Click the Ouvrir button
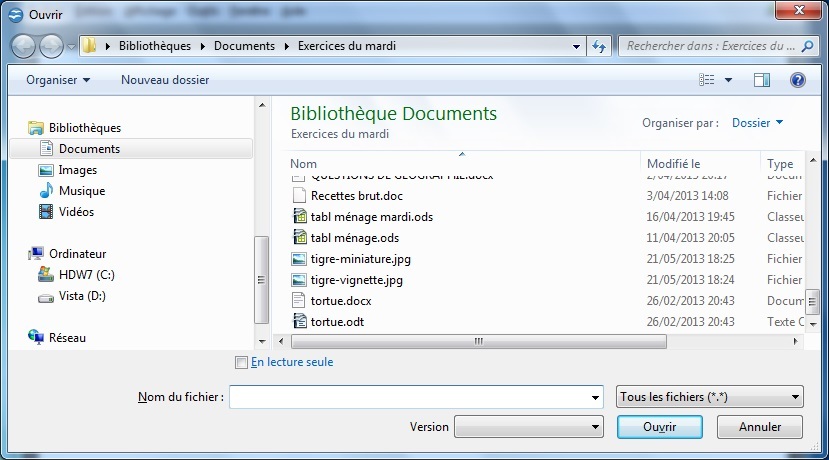829x460 pixels. [x=659, y=427]
